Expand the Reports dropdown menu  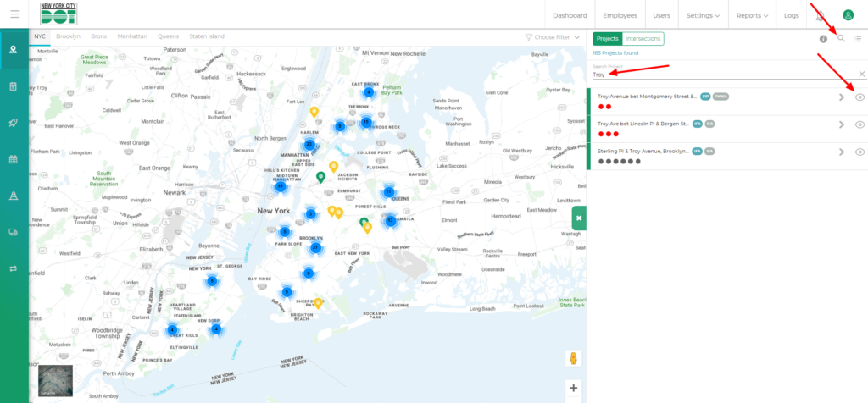754,15
